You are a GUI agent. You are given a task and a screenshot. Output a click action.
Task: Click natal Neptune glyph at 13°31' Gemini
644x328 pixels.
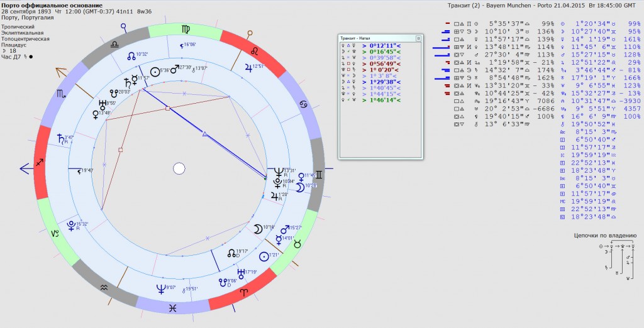click(279, 172)
